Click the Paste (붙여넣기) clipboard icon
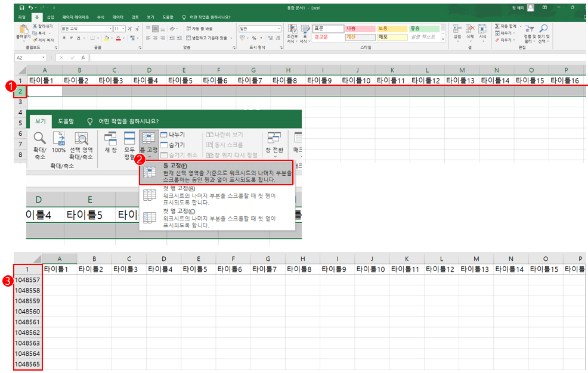The height and width of the screenshot is (373, 588). point(23,29)
